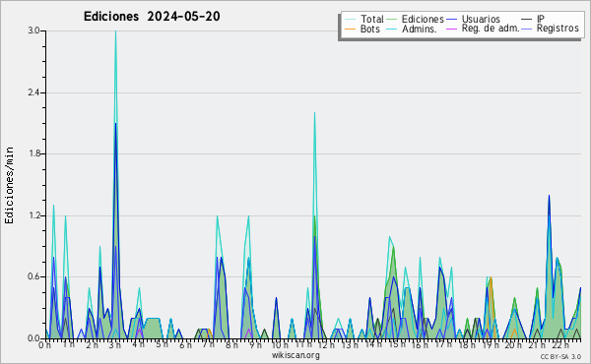This screenshot has height=364, width=591.
Task: Click the wikiscan.org text below the chart
Action: [295, 355]
